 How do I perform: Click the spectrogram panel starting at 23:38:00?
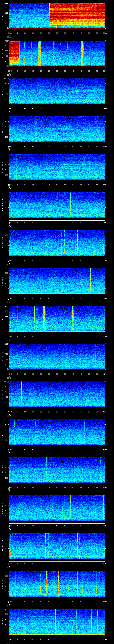[x=57, y=280]
